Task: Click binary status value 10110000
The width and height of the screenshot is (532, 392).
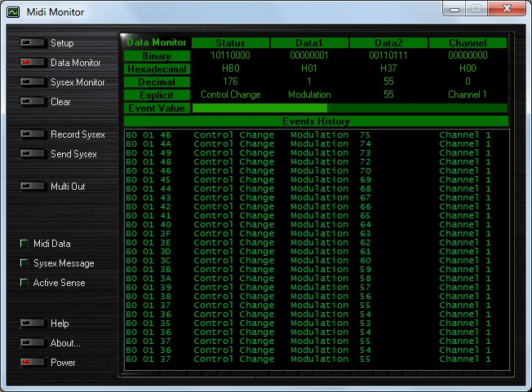Action: (230, 55)
